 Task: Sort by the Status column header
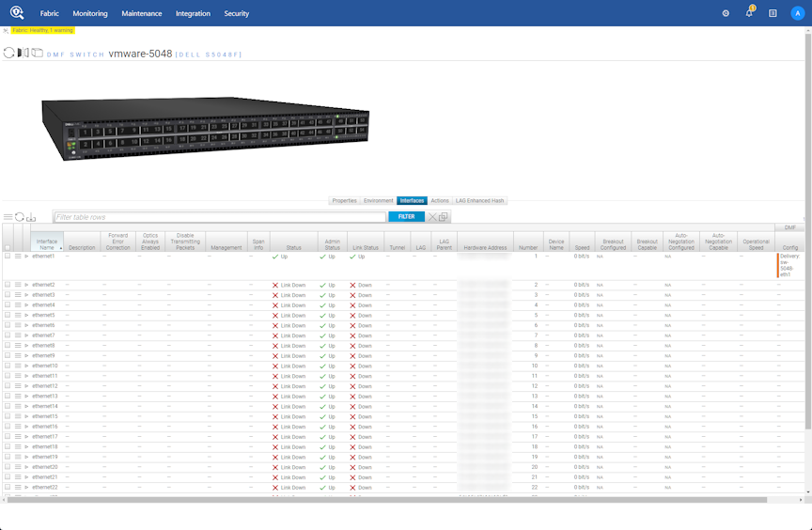click(x=293, y=242)
